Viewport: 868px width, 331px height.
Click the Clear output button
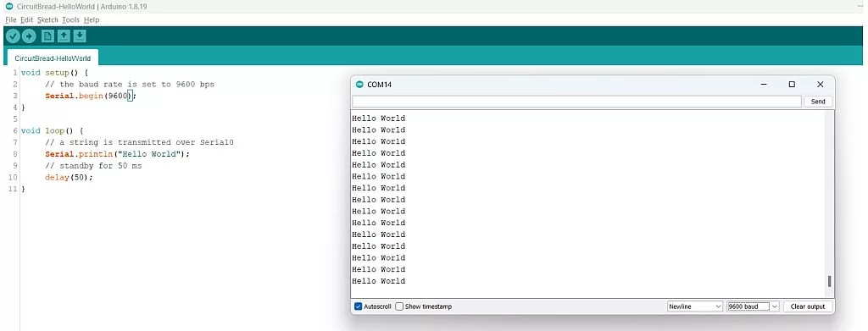coord(808,306)
